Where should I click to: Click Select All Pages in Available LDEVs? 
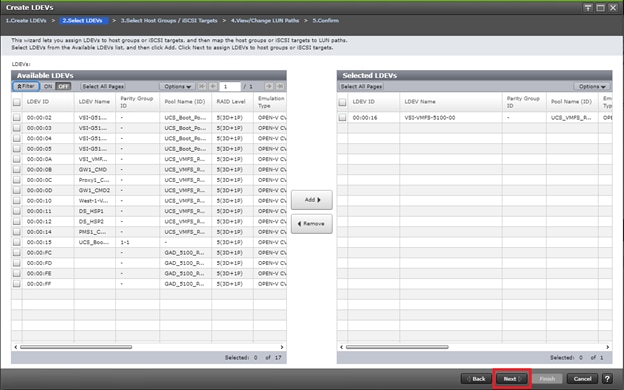(x=103, y=86)
